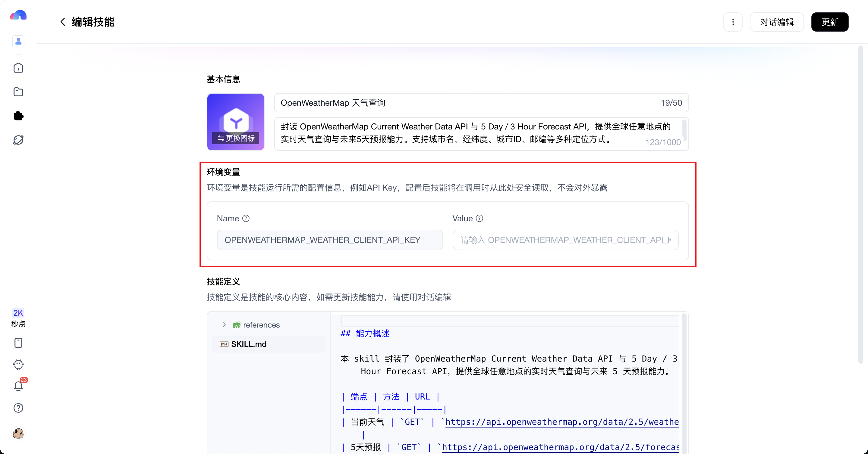Click the skill icon thumbnail

[x=235, y=122]
